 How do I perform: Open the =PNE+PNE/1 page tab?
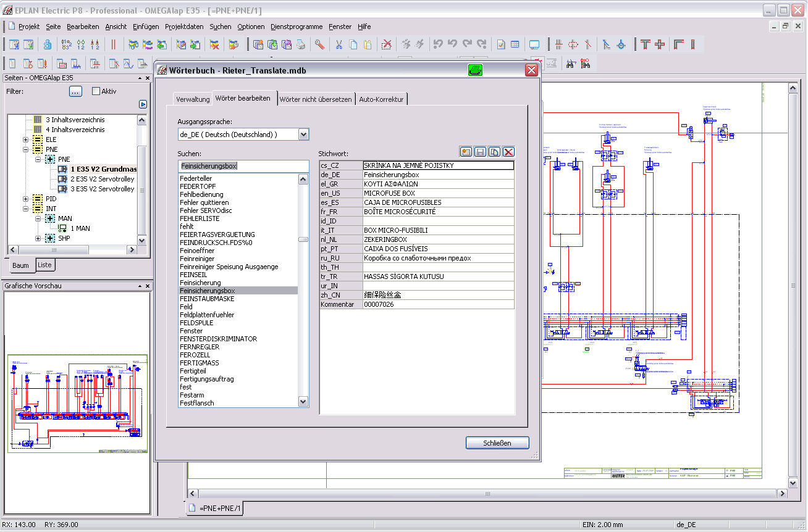point(216,508)
